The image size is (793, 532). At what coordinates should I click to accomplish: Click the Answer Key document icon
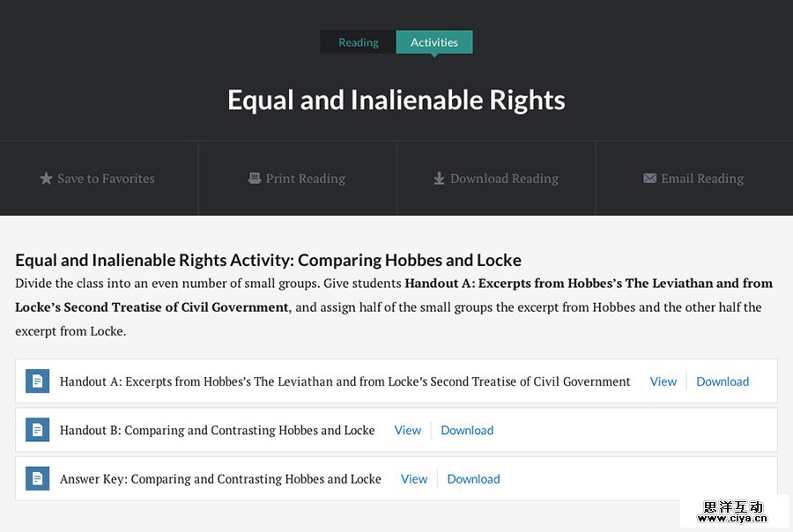point(37,479)
